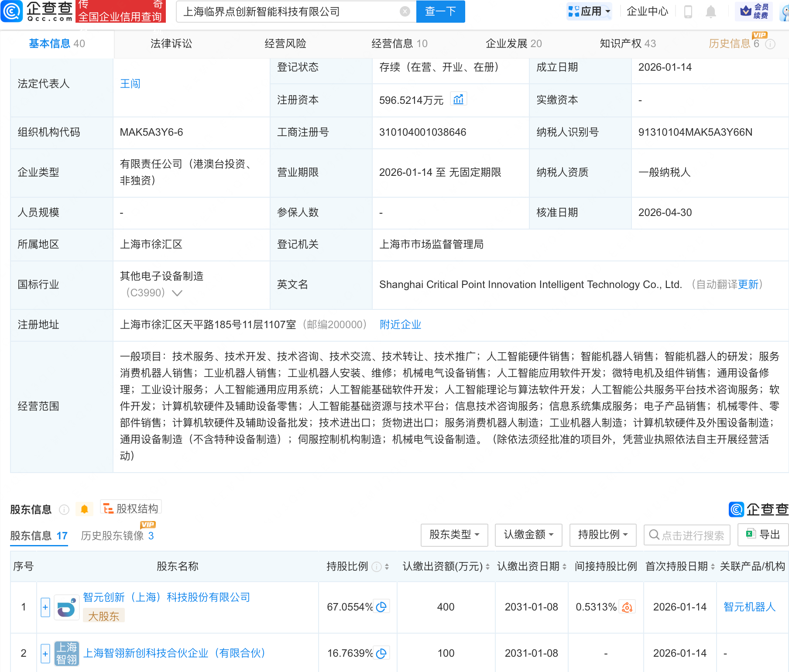This screenshot has height=672, width=789.
Task: Click the shareholder alert bell icon
Action: coord(85,509)
